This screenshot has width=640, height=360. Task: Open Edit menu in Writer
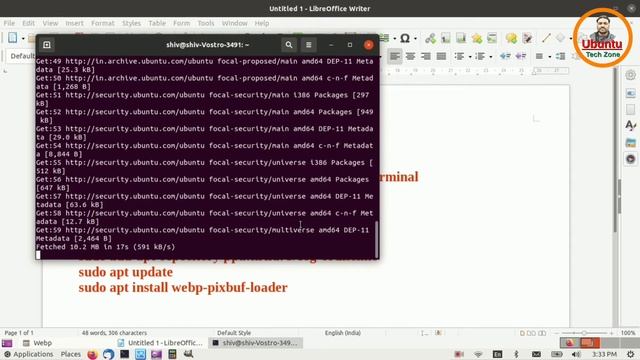tap(28, 23)
